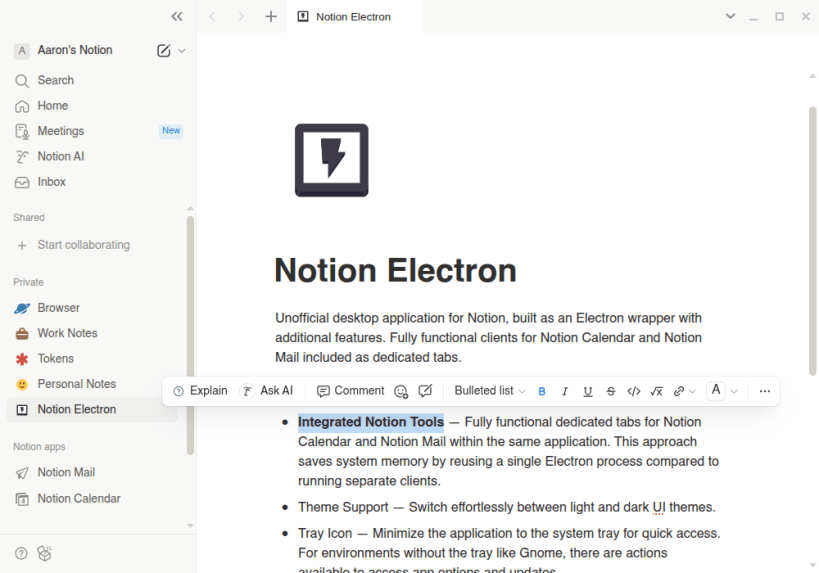
Task: Click the Notion Electron page title
Action: point(395,271)
